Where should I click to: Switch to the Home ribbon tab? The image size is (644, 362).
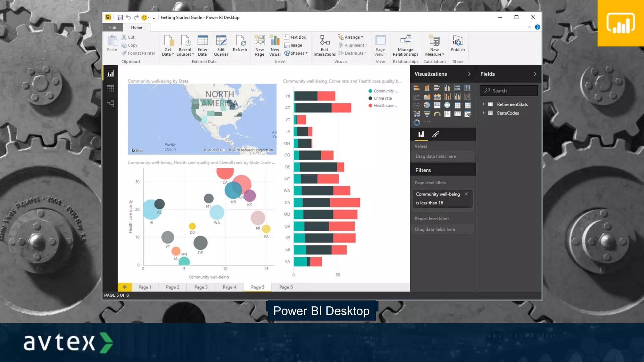point(136,27)
